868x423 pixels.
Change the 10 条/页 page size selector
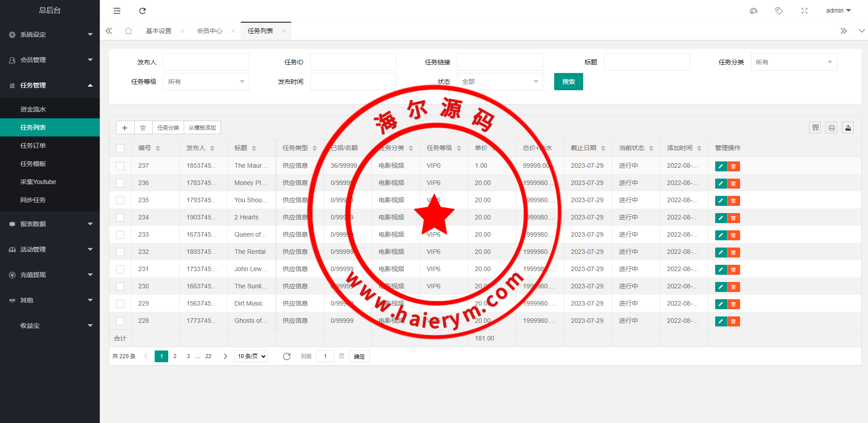click(251, 356)
